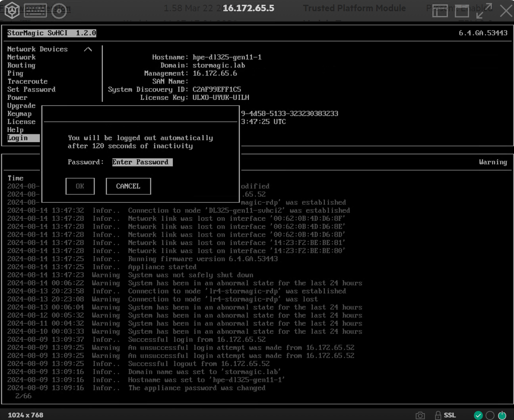514x420 pixels.
Task: Select the highlighted Login menu item
Action: coord(24,138)
